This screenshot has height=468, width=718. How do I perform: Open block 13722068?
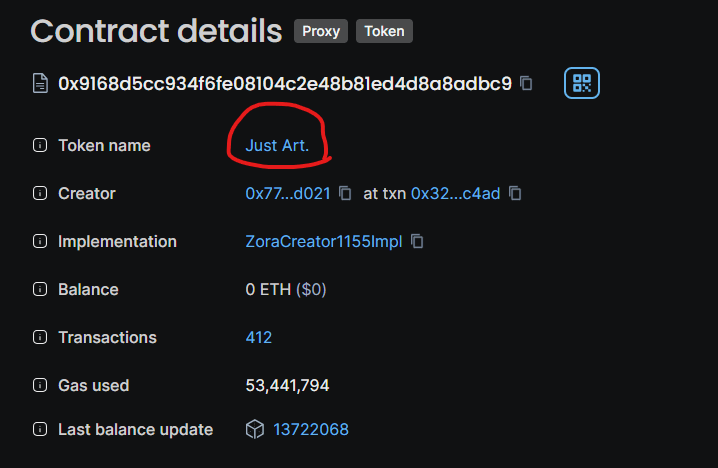[311, 430]
